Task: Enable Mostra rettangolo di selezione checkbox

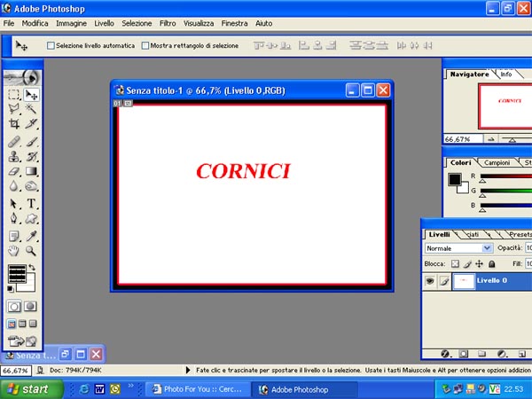Action: (145, 45)
